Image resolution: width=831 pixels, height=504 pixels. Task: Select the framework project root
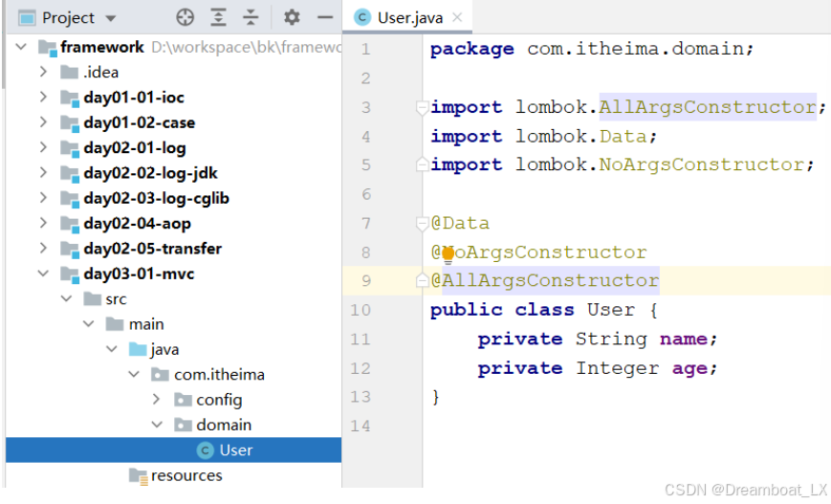(102, 47)
